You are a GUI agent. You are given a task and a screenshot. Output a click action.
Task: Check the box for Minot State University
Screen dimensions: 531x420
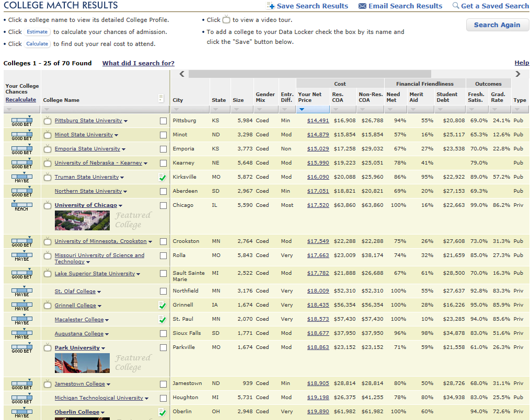(x=163, y=135)
